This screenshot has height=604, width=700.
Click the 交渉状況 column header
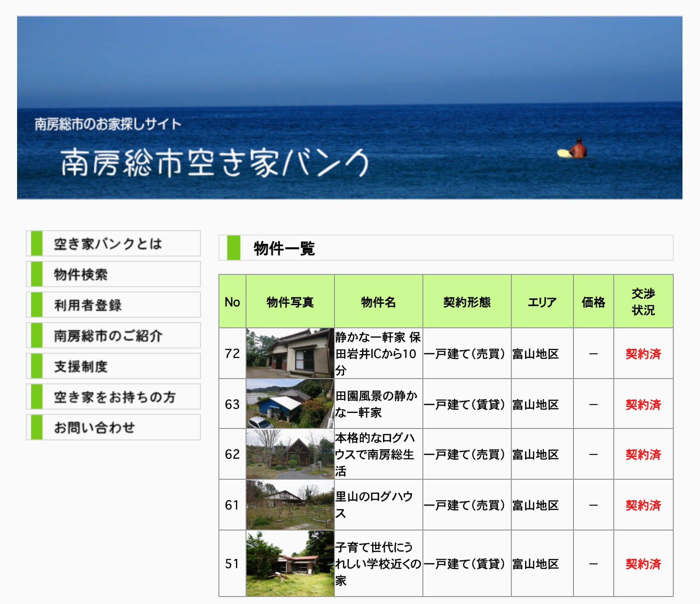coord(644,302)
